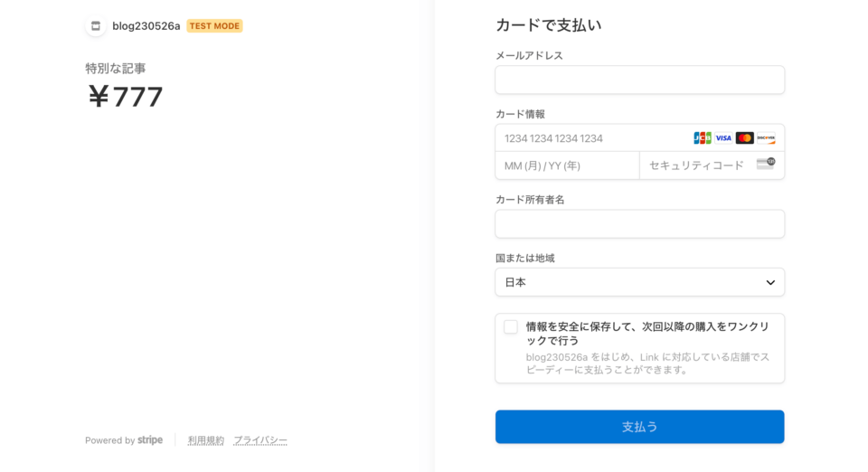The image size is (868, 472).
Task: Click the Mastercard logo
Action: [744, 138]
